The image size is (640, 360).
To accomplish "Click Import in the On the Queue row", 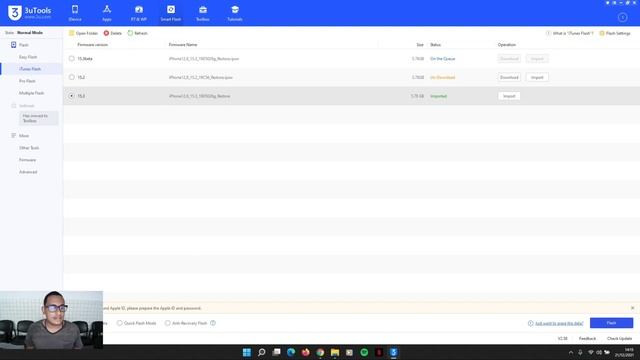I will tap(537, 59).
